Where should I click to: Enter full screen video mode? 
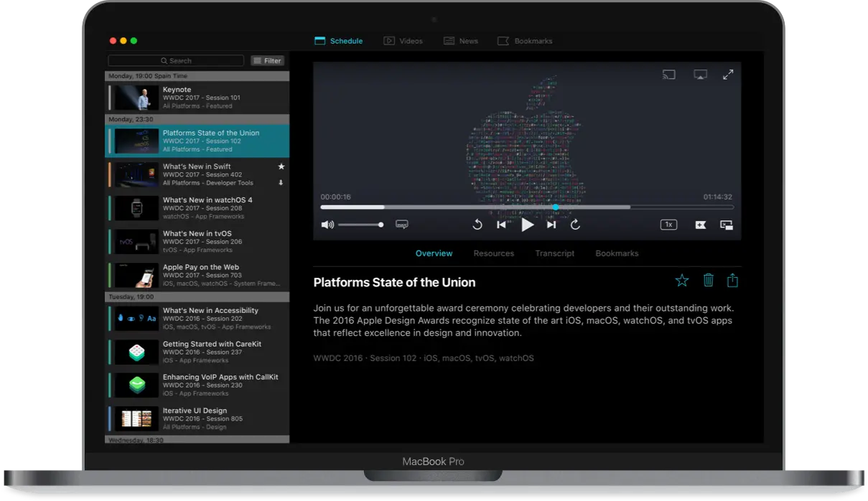728,75
